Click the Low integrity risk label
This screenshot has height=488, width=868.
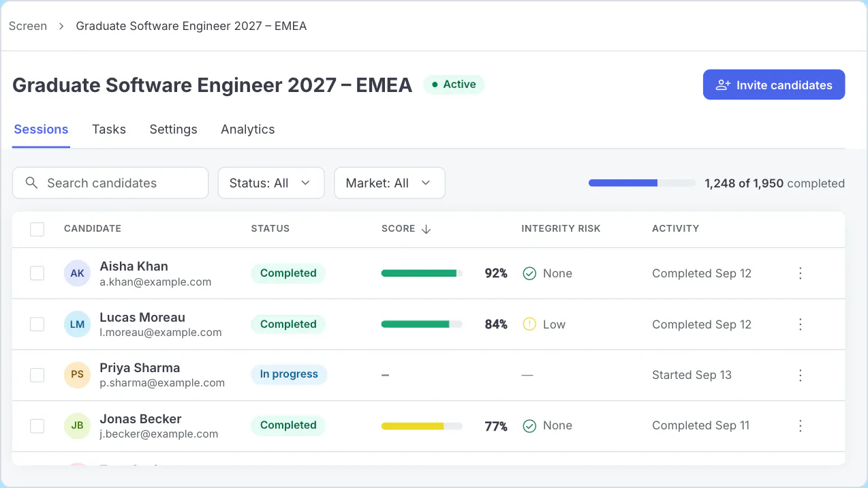(x=554, y=324)
